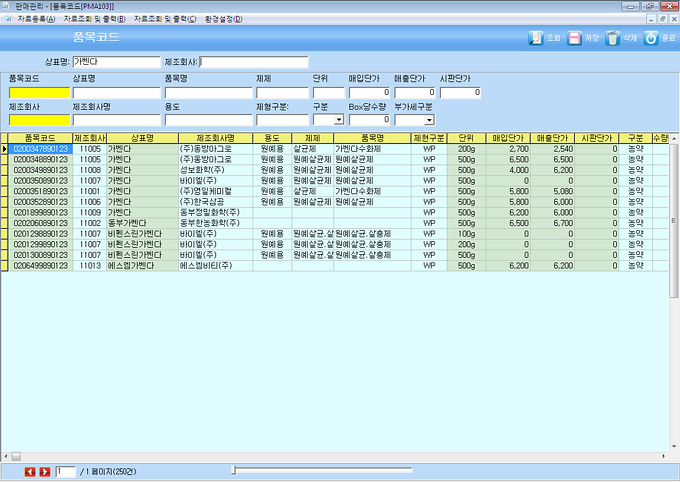Click the (주)한국삼공 manufacturer cell
The width and height of the screenshot is (680, 482).
pos(216,202)
